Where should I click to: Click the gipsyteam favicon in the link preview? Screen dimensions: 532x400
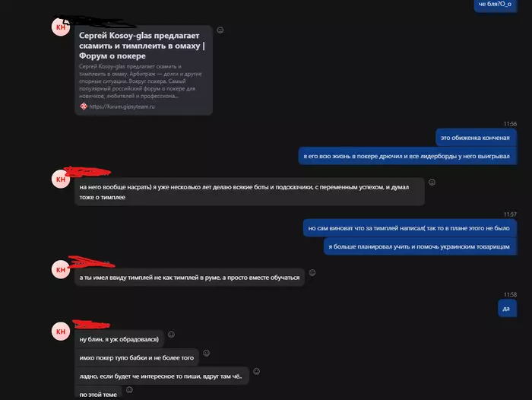tap(84, 106)
